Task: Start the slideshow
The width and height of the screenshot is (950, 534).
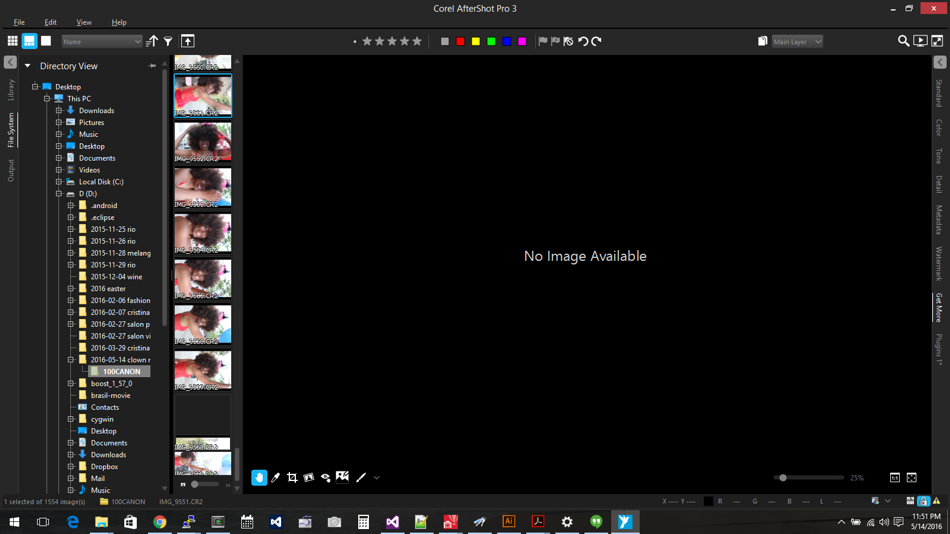Action: tap(920, 41)
